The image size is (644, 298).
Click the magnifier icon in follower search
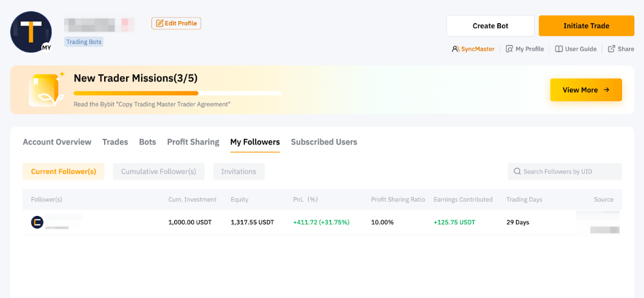coord(517,171)
